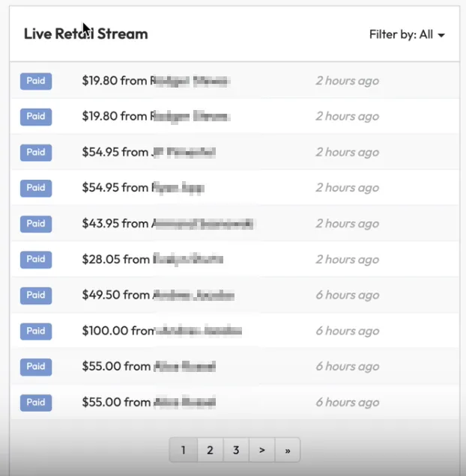Click "6 hours ago" on the $100.00 row

coord(347,331)
